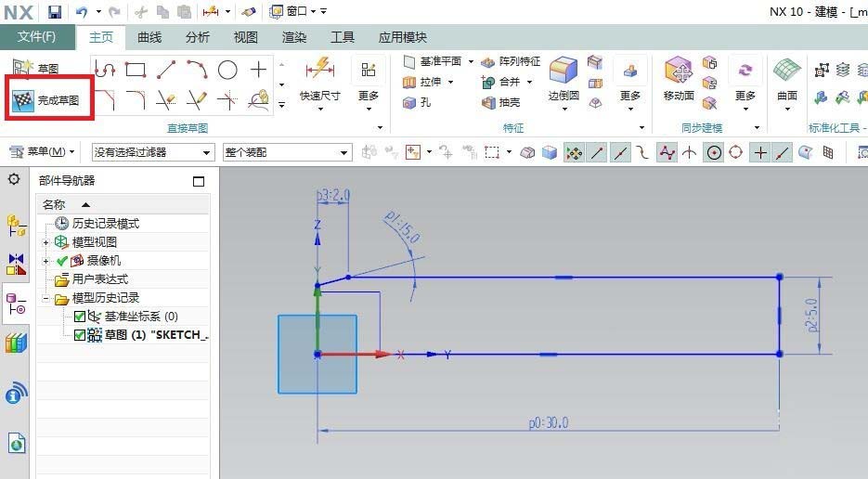Open the 合并 unite dropdown arrow
The height and width of the screenshot is (479, 868).
(530, 82)
